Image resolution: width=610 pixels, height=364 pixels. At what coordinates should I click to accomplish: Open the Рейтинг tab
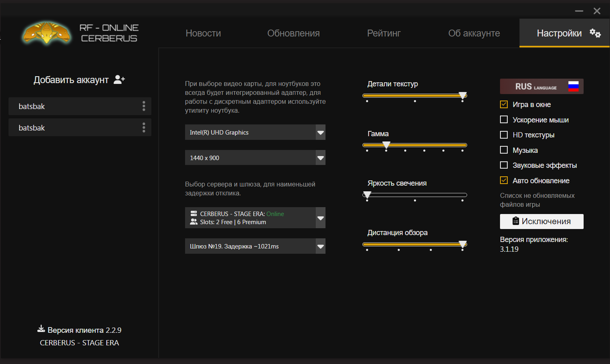pos(384,33)
